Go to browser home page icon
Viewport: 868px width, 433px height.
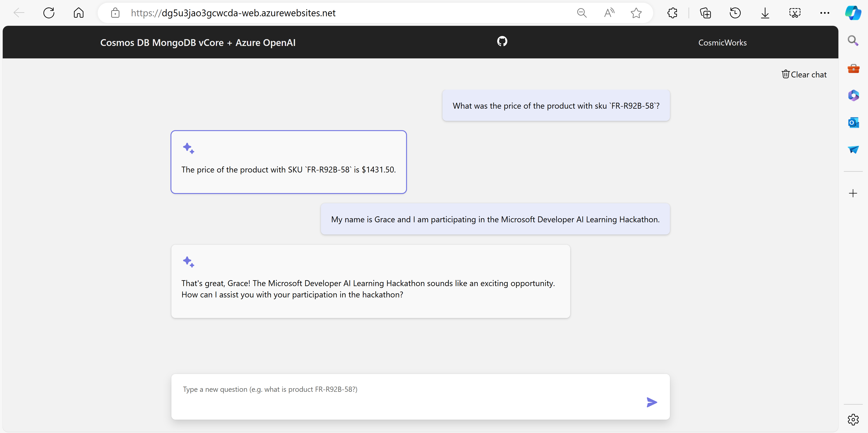[78, 13]
